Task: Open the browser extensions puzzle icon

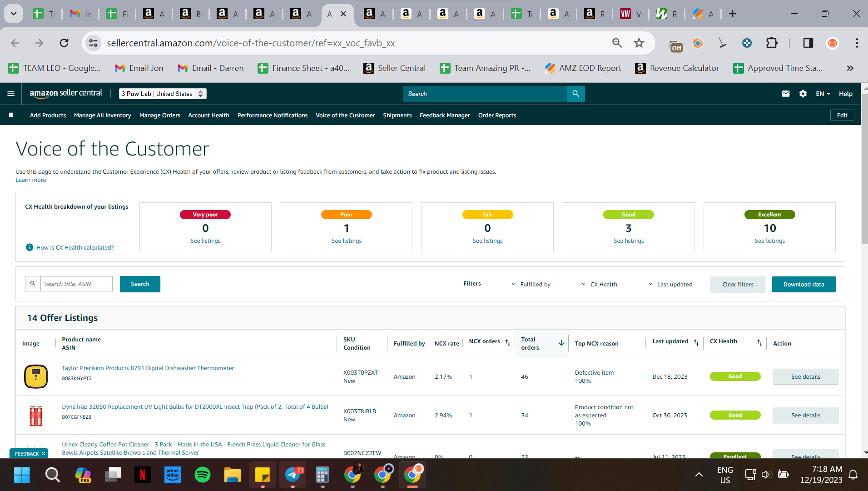Action: [x=772, y=43]
